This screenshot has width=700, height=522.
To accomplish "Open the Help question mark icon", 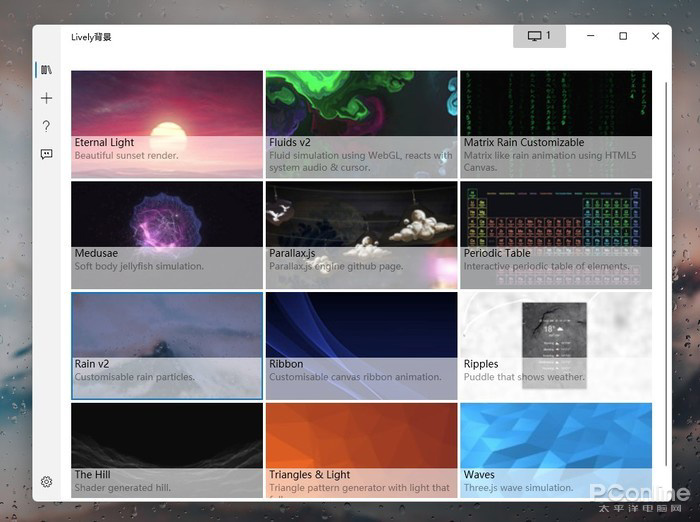I will pos(46,126).
